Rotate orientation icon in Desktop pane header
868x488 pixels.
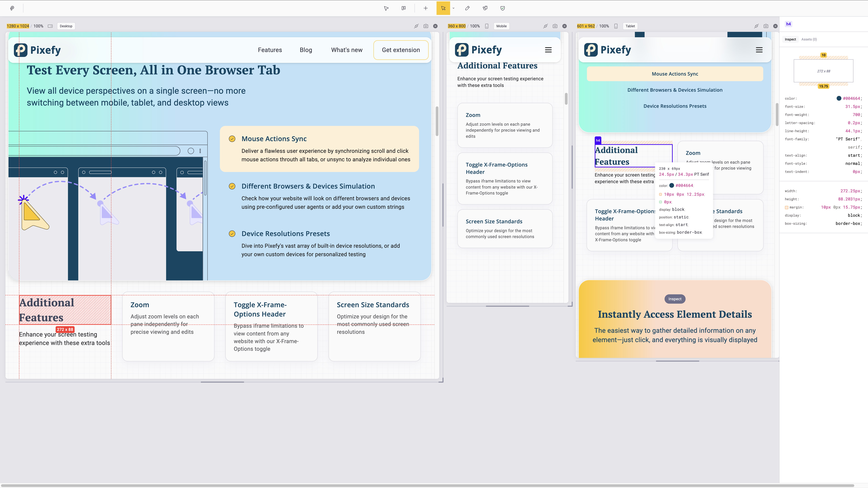coord(50,26)
